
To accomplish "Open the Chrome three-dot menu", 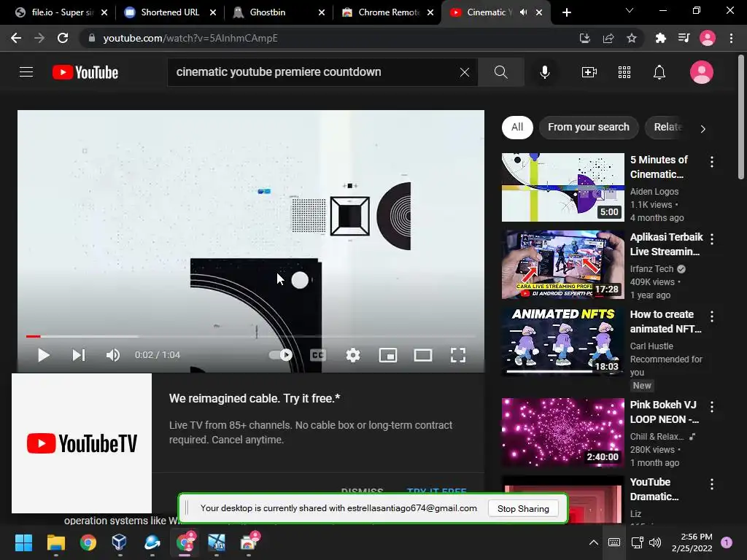I will click(x=731, y=38).
